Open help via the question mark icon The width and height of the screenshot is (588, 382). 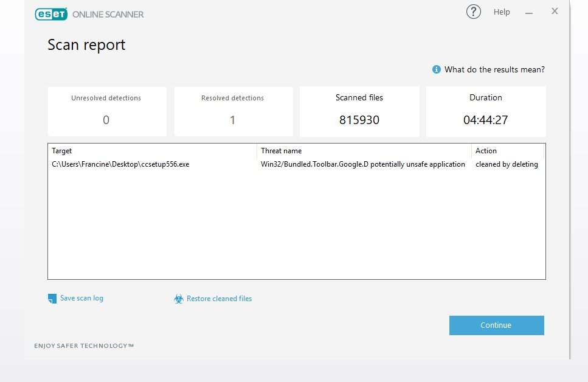point(473,12)
